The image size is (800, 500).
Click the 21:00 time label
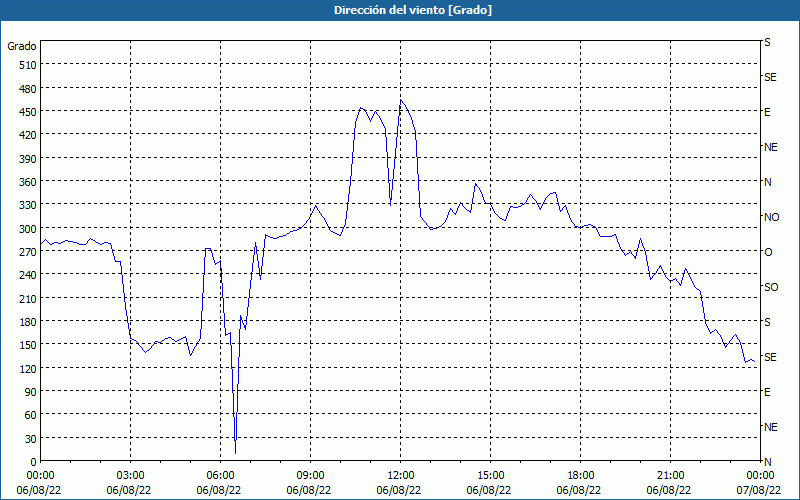[670, 476]
